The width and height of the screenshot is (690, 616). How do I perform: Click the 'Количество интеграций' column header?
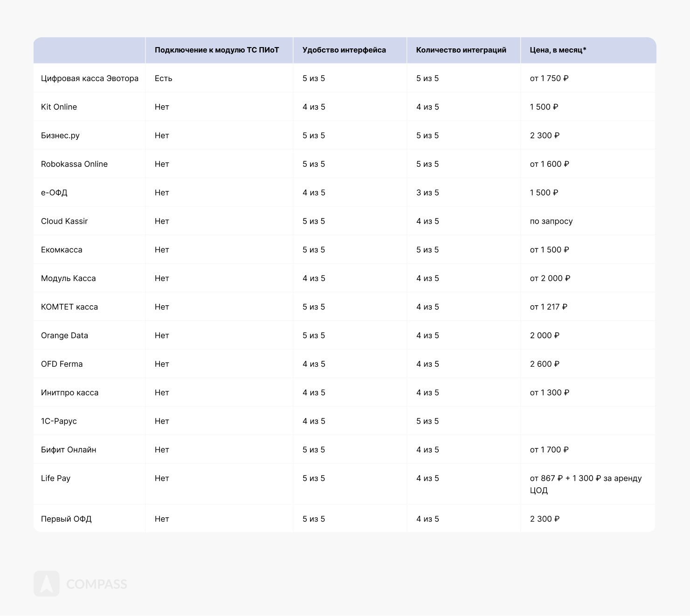pyautogui.click(x=461, y=50)
